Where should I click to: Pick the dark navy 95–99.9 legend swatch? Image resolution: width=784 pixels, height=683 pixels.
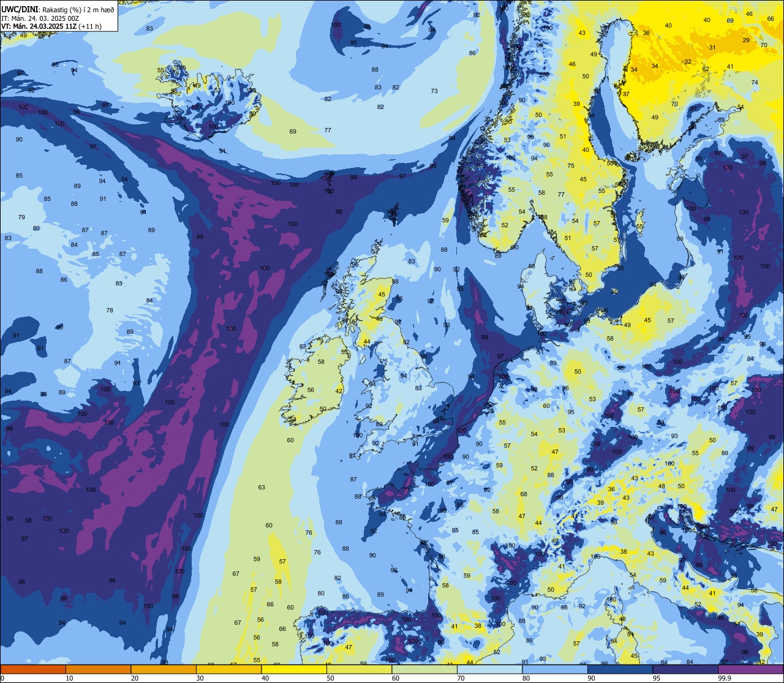pyautogui.click(x=685, y=669)
